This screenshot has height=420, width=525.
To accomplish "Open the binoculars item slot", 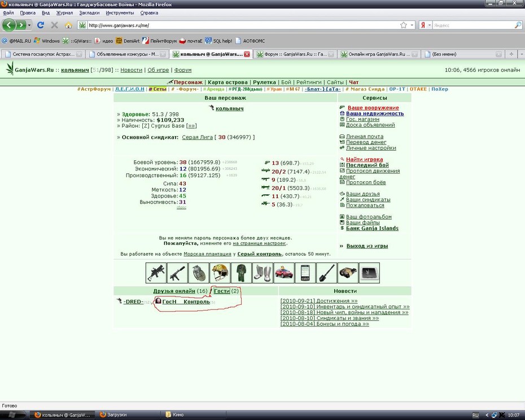I will coord(348,273).
